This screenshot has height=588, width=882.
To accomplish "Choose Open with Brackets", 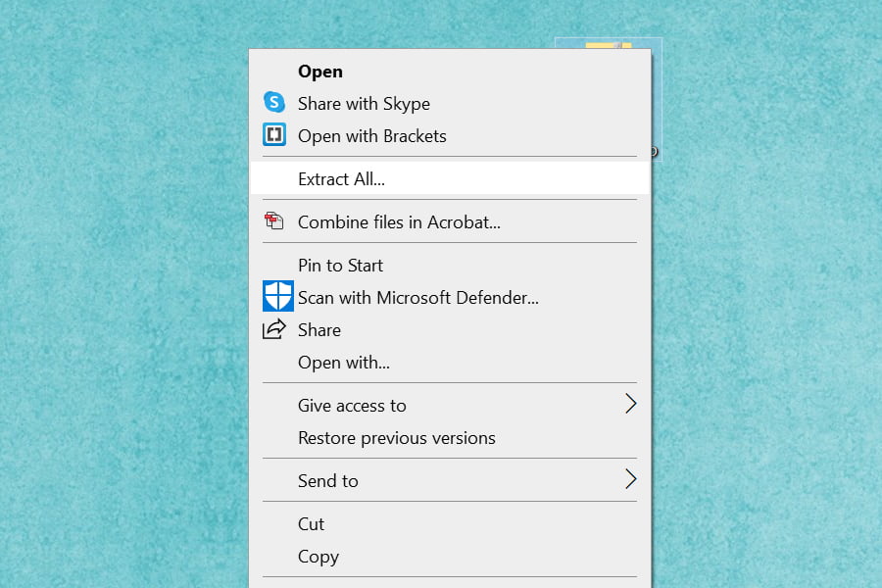I will click(450, 136).
